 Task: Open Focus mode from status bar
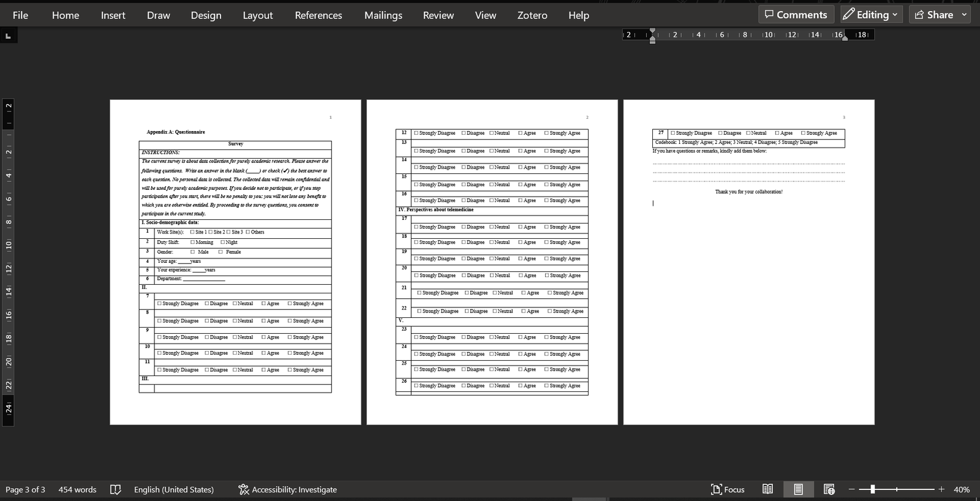coord(728,489)
